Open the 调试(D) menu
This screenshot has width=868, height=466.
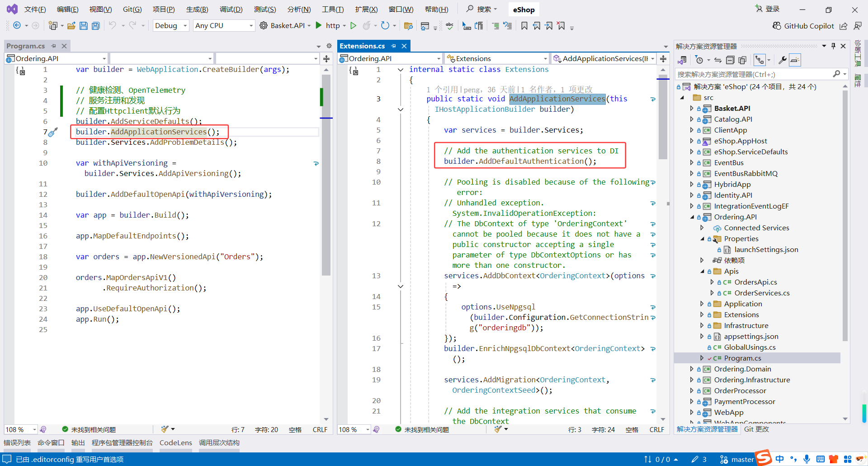pyautogui.click(x=231, y=10)
